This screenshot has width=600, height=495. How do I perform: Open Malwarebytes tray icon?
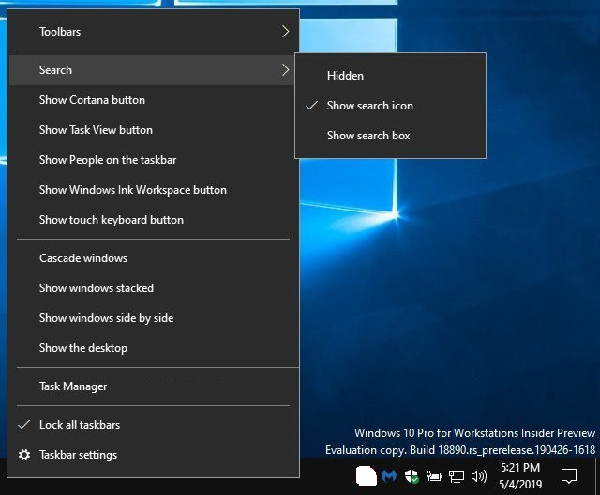(x=389, y=476)
